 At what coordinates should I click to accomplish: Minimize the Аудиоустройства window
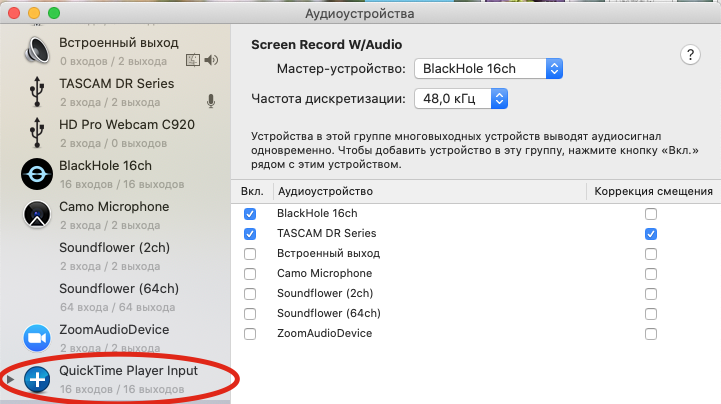coord(34,13)
